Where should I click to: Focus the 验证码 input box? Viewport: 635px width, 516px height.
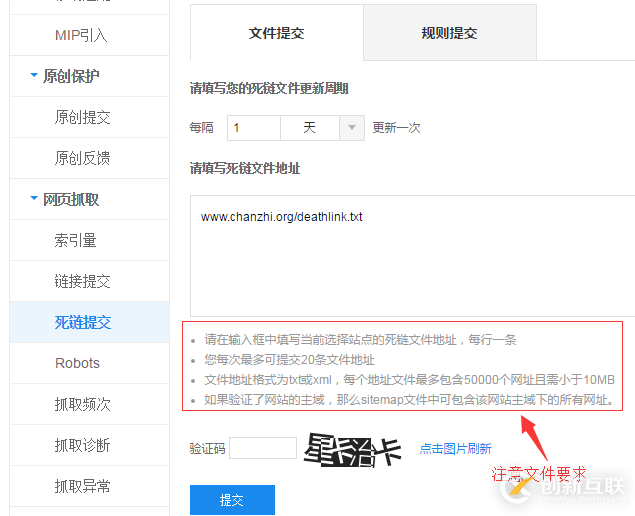[x=263, y=448]
